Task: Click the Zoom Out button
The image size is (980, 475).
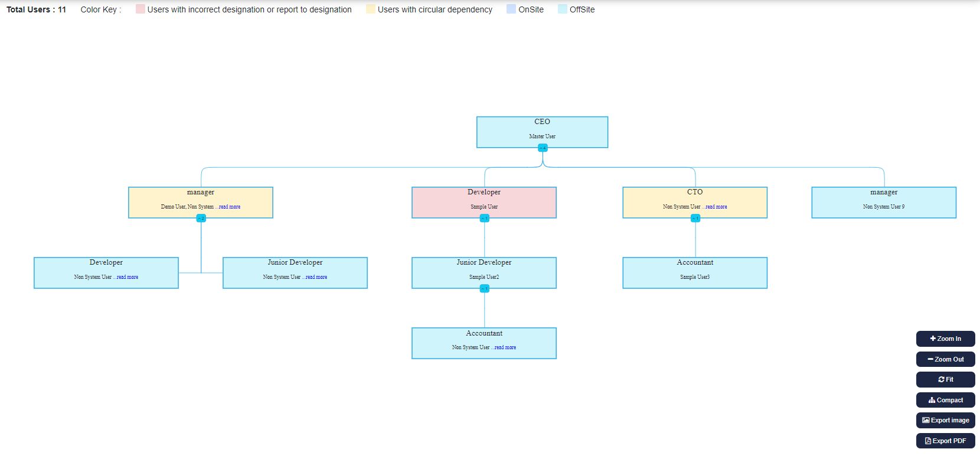Action: (945, 359)
